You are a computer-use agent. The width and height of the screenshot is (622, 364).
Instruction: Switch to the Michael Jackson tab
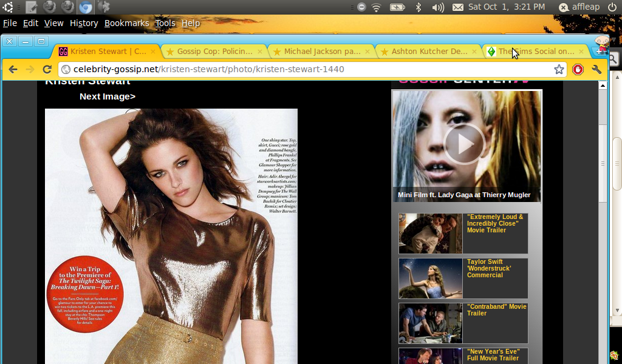(322, 52)
